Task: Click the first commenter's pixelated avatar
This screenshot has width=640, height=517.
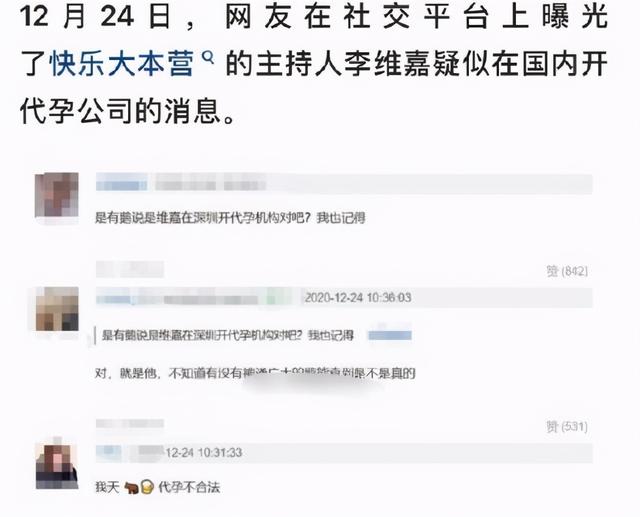Action: click(57, 195)
